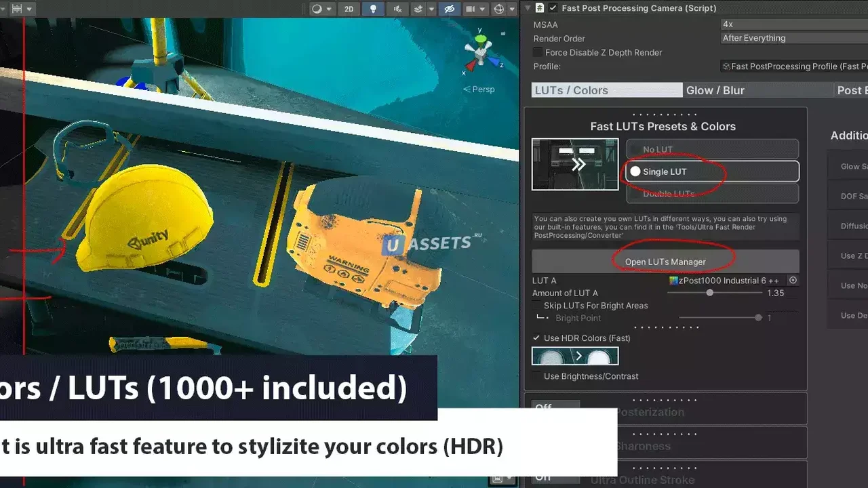This screenshot has width=868, height=488.
Task: Click the scene camera settings icon
Action: click(x=470, y=9)
